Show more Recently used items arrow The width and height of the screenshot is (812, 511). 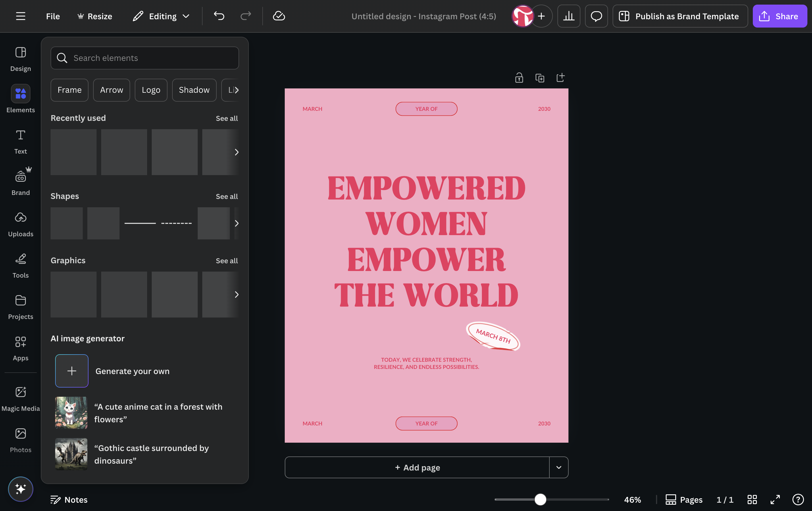(236, 152)
